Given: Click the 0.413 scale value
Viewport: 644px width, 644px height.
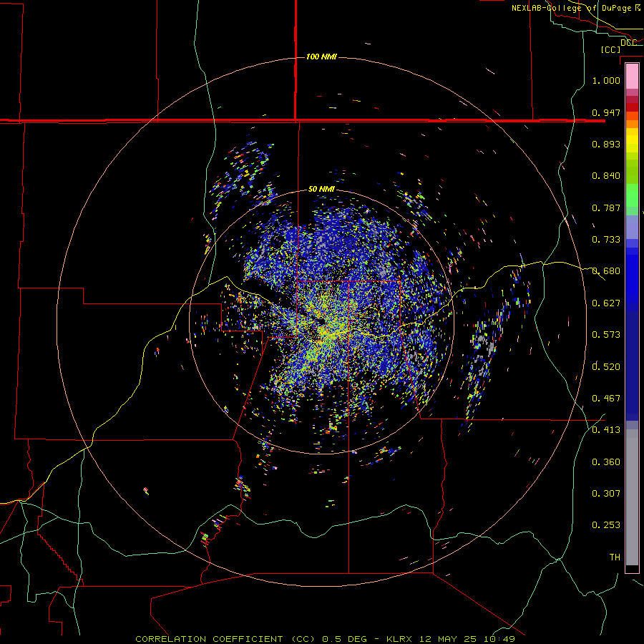Looking at the screenshot, I should [606, 430].
